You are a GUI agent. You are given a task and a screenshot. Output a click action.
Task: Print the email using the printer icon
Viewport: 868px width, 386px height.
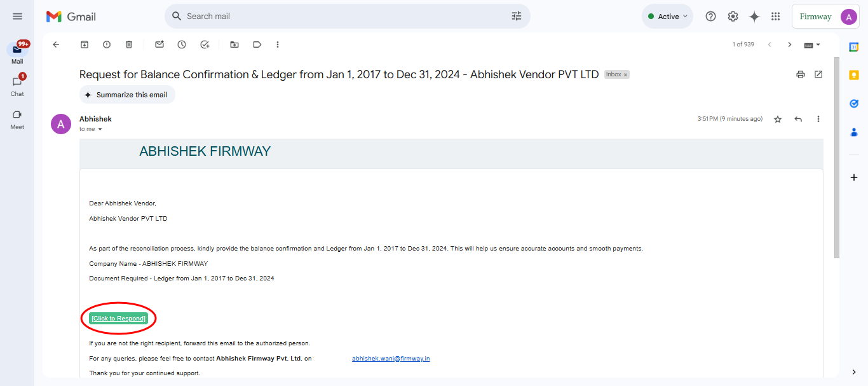click(x=801, y=74)
